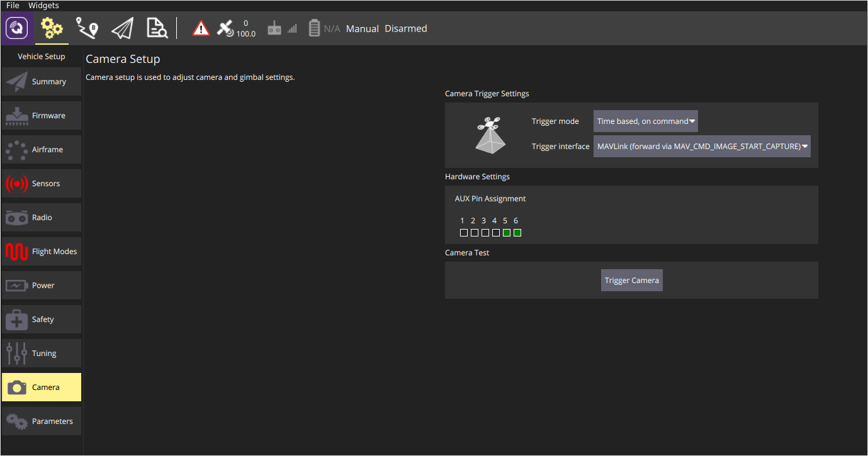Switch to Fly view paper plane icon
Viewport: 868px width, 456px height.
[x=122, y=28]
